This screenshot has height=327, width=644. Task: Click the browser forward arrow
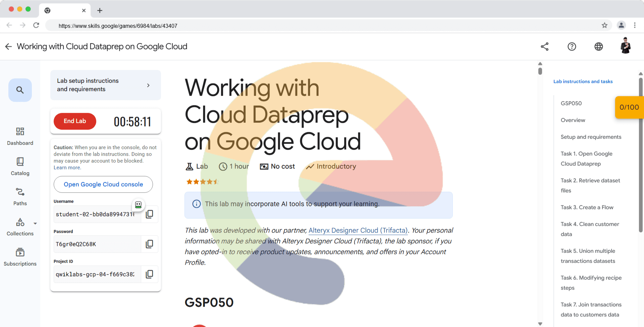[22, 25]
